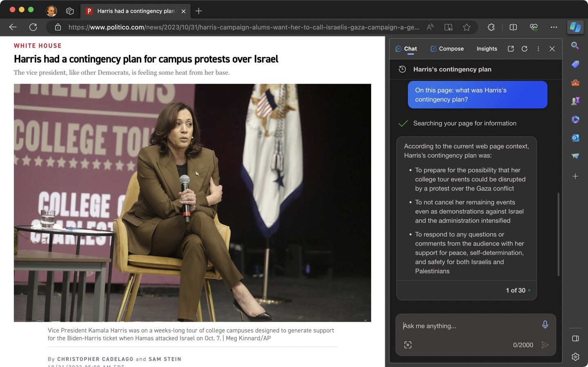Open the Outlook icon in sidebar
The image size is (588, 367).
click(x=575, y=138)
